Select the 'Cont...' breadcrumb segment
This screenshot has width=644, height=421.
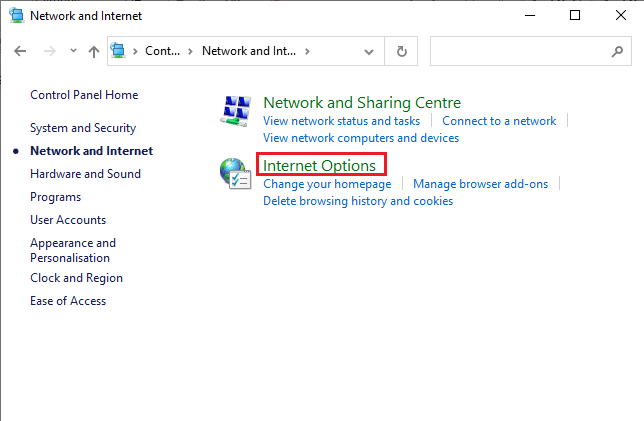click(162, 51)
